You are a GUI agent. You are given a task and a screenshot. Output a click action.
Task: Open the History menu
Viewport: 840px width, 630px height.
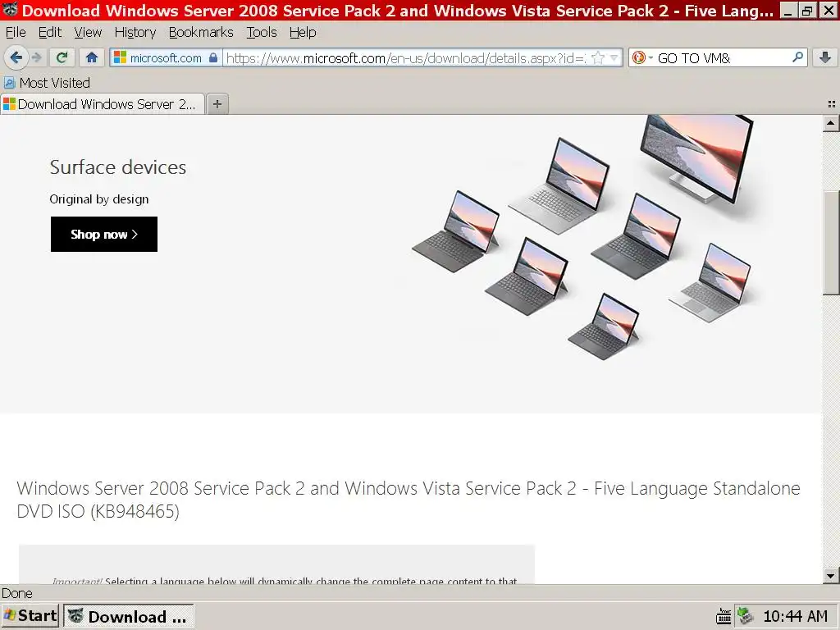(135, 32)
